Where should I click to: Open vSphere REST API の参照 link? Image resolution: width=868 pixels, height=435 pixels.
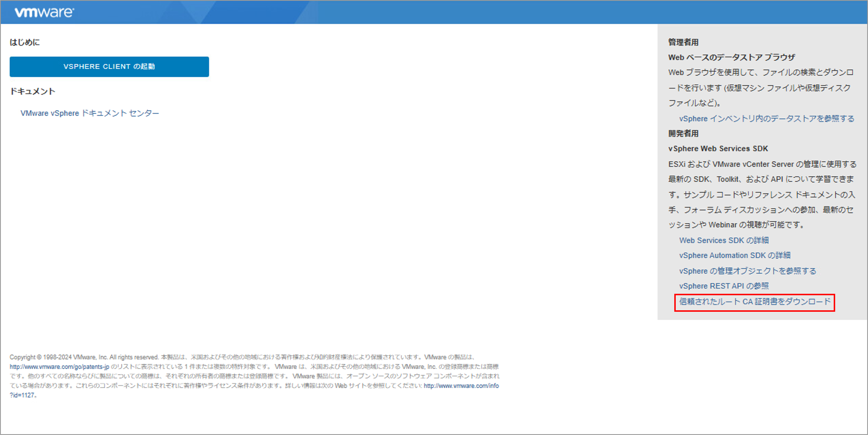pyautogui.click(x=724, y=286)
